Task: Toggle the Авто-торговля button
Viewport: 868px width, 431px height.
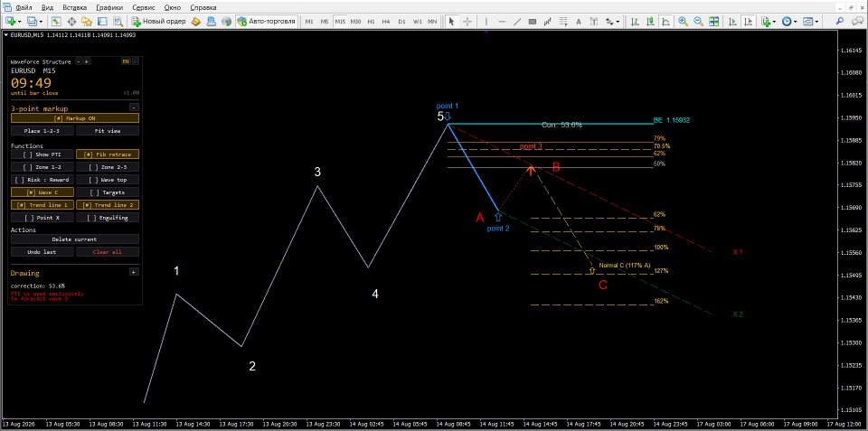Action: tap(266, 21)
